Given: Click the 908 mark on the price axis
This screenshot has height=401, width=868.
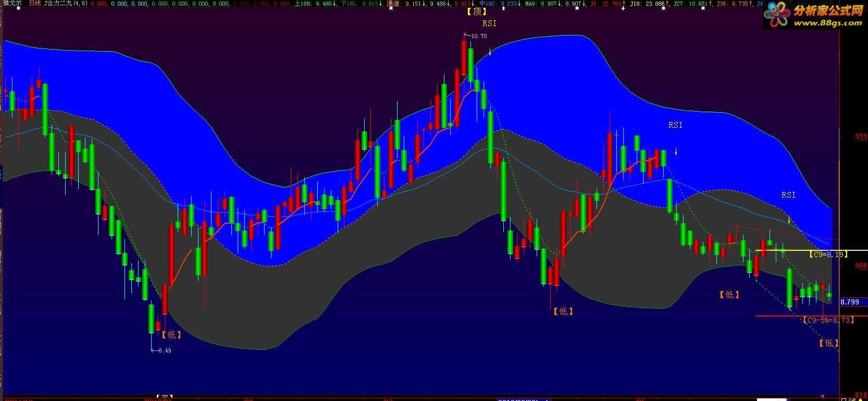Looking at the screenshot, I should (x=861, y=265).
